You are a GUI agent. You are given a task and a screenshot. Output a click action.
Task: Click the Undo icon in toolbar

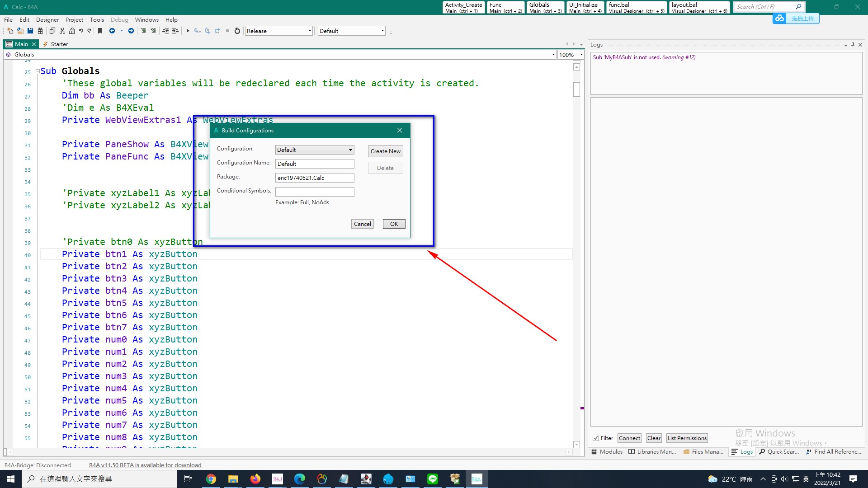81,31
